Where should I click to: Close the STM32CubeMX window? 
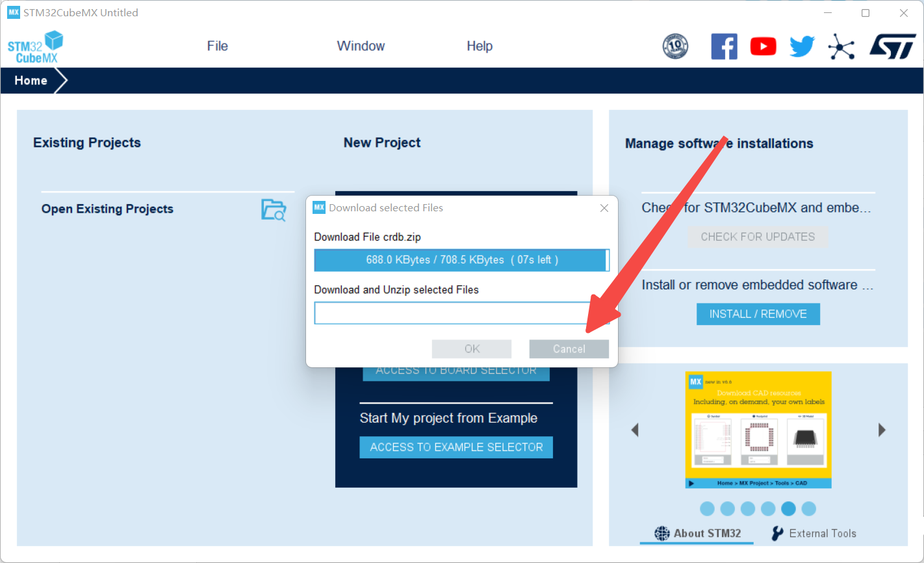904,13
